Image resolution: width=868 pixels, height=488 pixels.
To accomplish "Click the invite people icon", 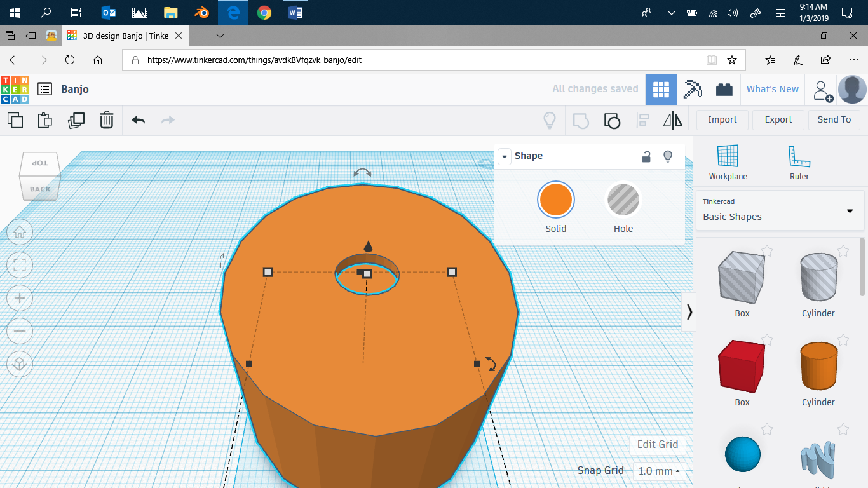I will click(822, 90).
